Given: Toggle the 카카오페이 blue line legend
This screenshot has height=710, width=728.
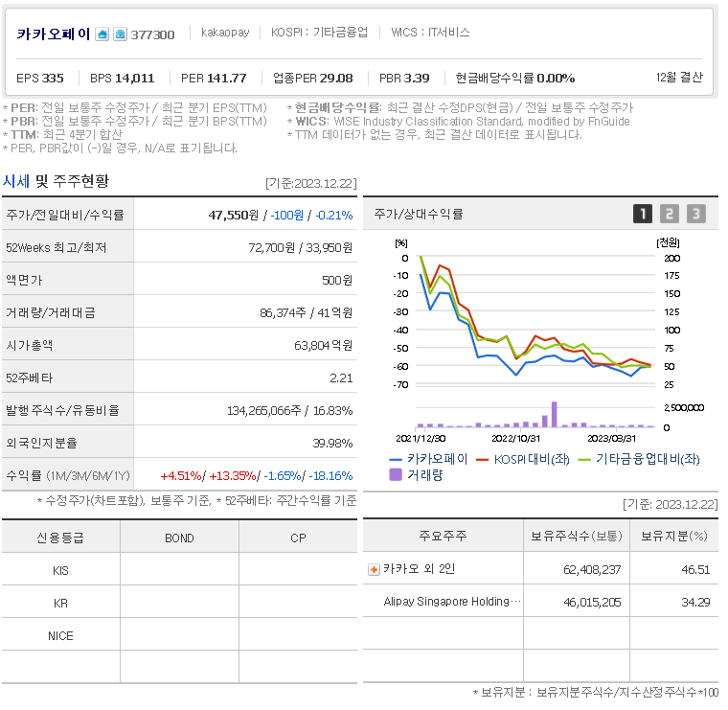Looking at the screenshot, I should click(428, 459).
